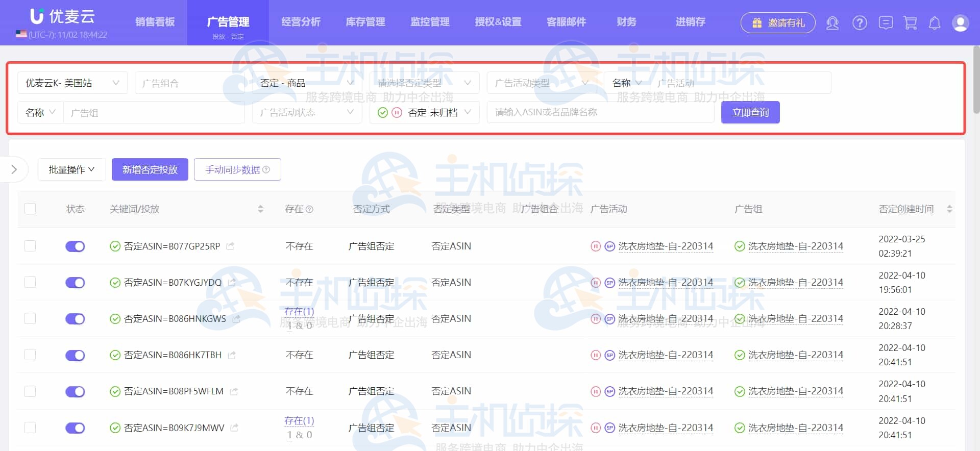This screenshot has width=980, height=451.
Task: Click the 新增否定投放 button
Action: pos(150,169)
